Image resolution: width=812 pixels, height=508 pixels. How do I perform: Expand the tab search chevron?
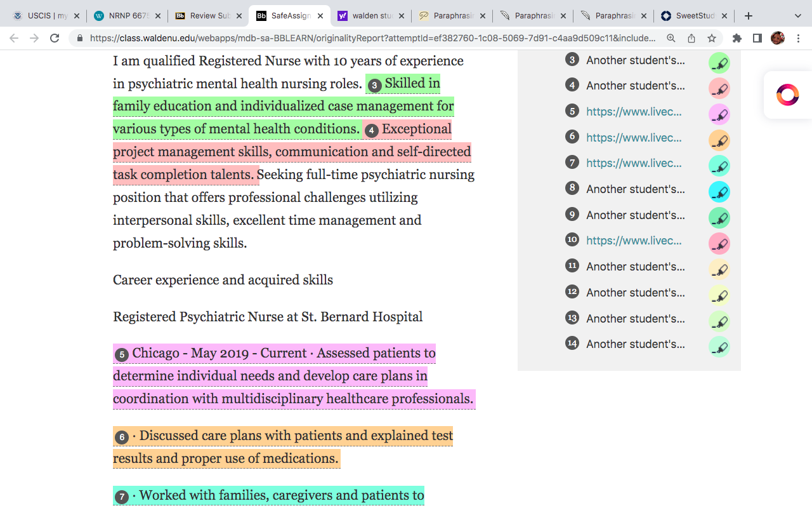tap(798, 16)
